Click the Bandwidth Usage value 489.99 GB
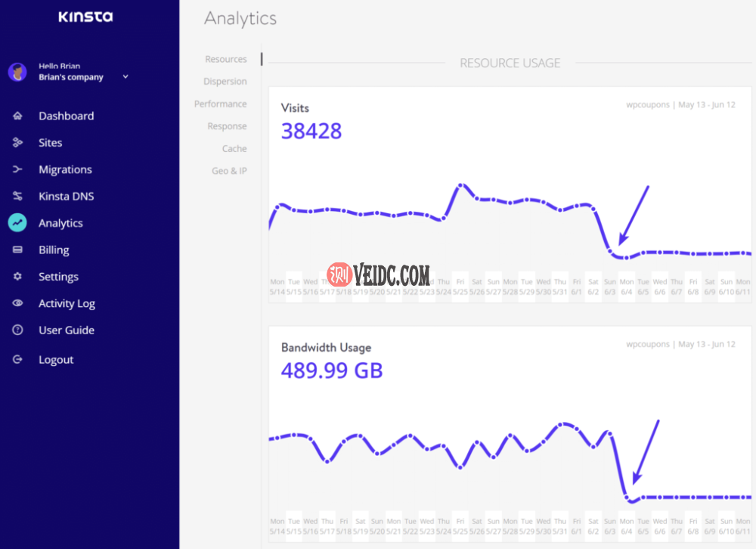 click(x=332, y=371)
